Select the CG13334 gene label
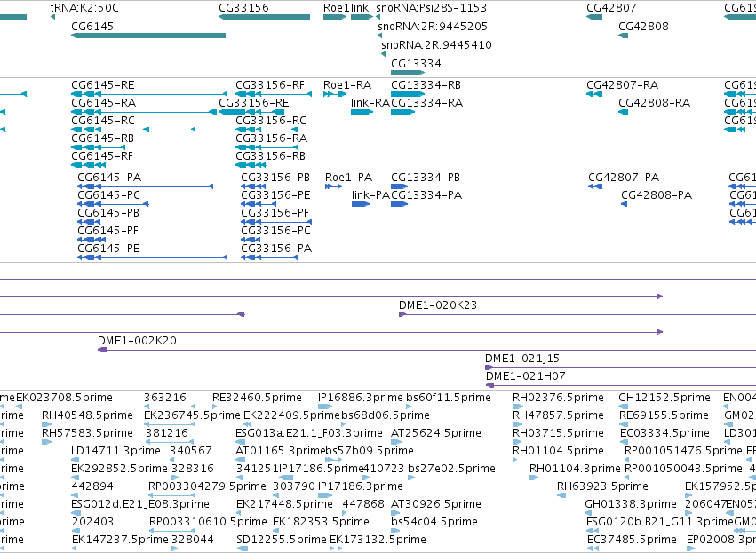The width and height of the screenshot is (756, 553). click(x=416, y=64)
